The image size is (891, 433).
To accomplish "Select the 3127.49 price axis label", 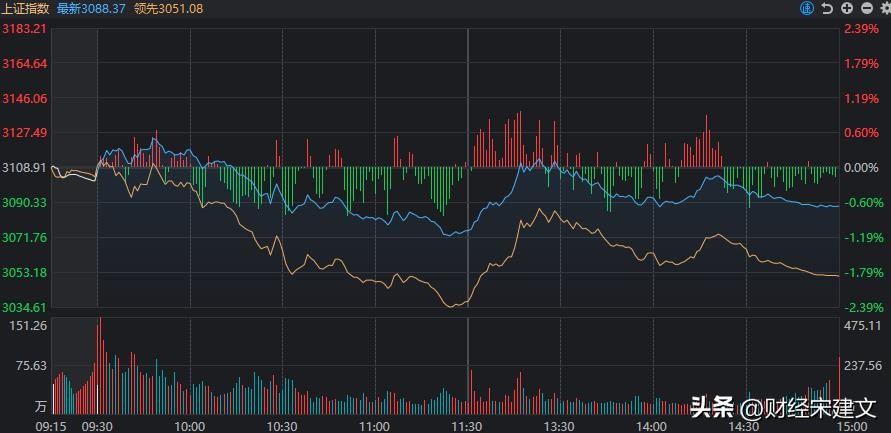I will pyautogui.click(x=24, y=133).
